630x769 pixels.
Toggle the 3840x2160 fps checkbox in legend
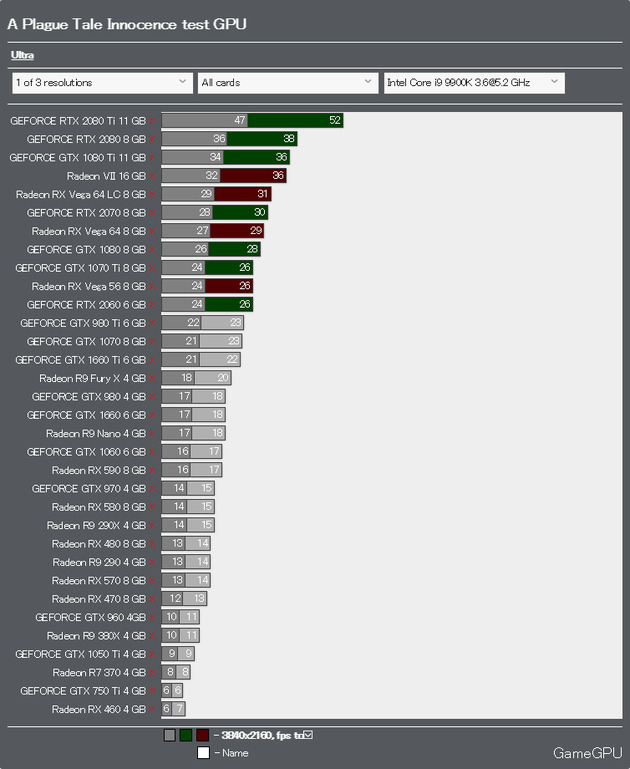308,735
